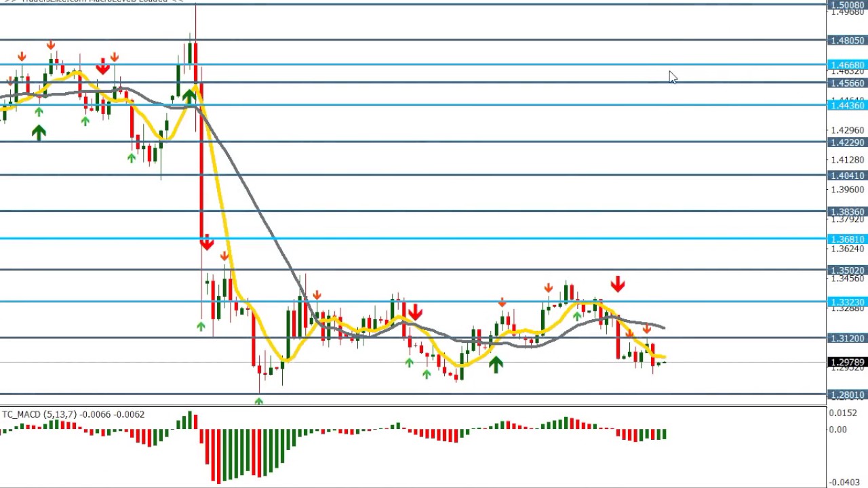Select the large red sell arrow below the 1.36810 line
Image resolution: width=868 pixels, height=488 pixels.
point(207,243)
